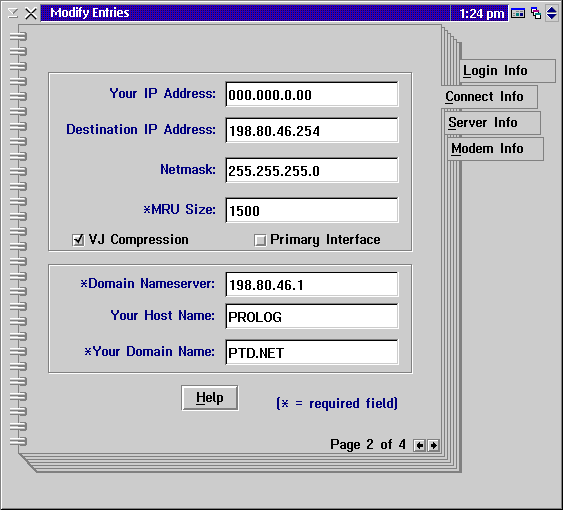Viewport: 563px width, 510px height.
Task: Go to the next notebook page arrow
Action: click(x=433, y=445)
